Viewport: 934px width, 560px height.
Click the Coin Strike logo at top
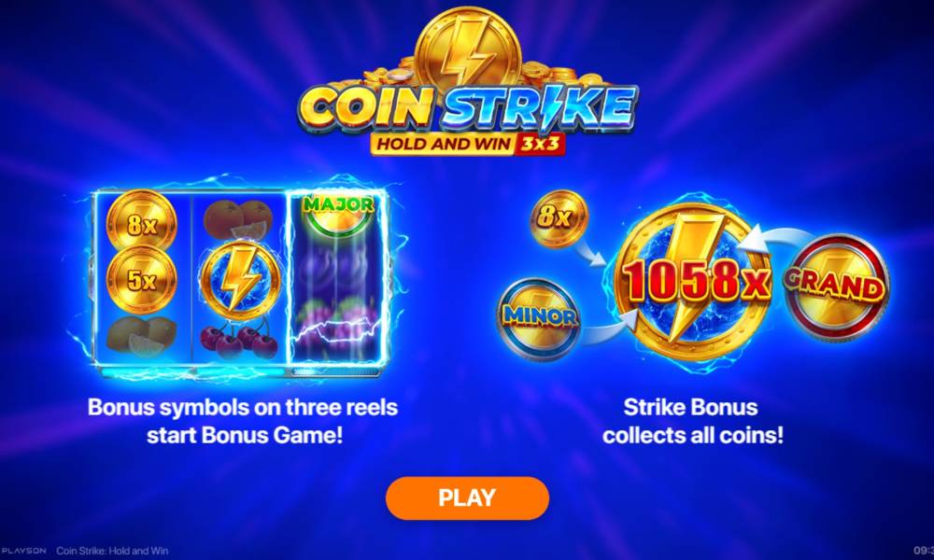pyautogui.click(x=468, y=109)
